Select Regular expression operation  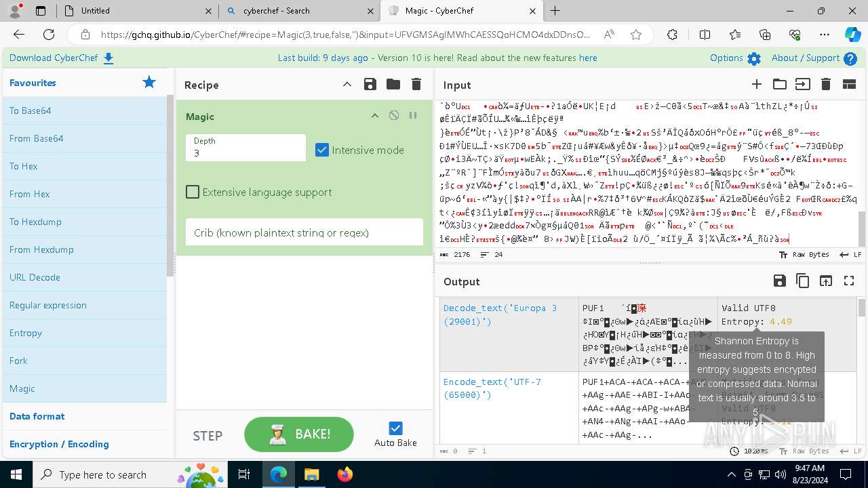click(85, 305)
